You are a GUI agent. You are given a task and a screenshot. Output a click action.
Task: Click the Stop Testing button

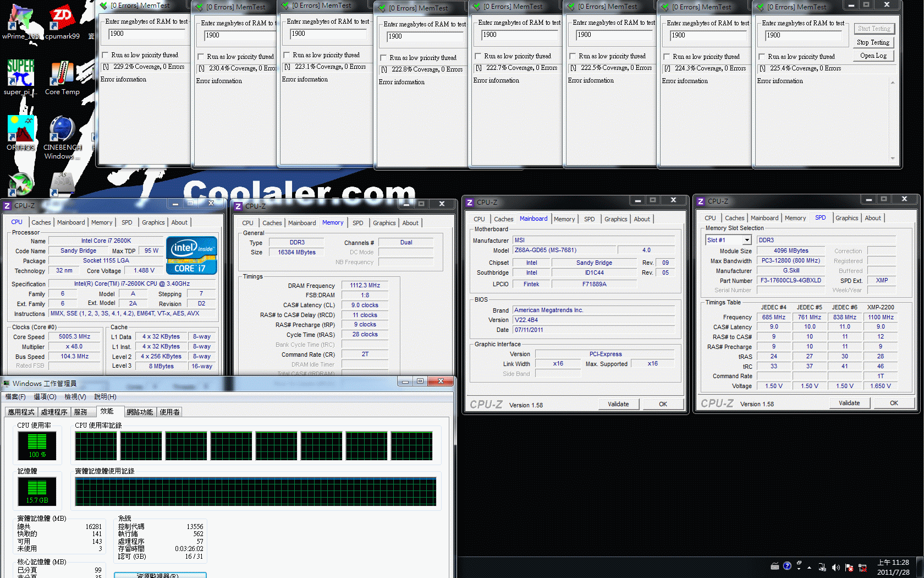(x=873, y=42)
